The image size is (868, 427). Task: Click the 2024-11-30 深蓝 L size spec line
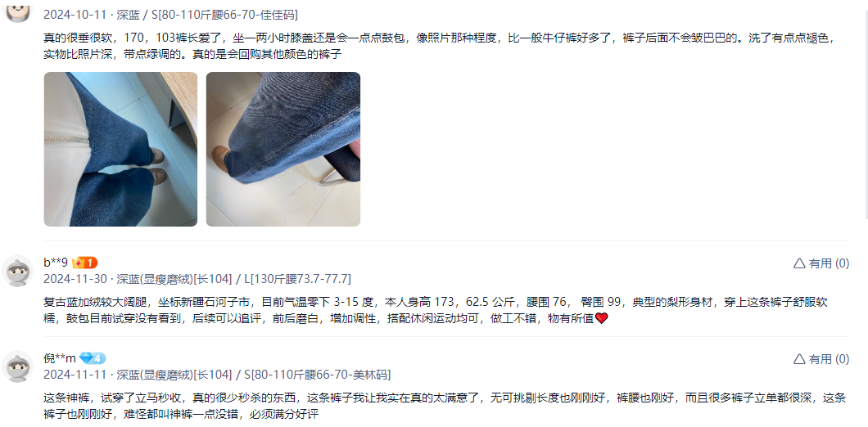tap(197, 278)
